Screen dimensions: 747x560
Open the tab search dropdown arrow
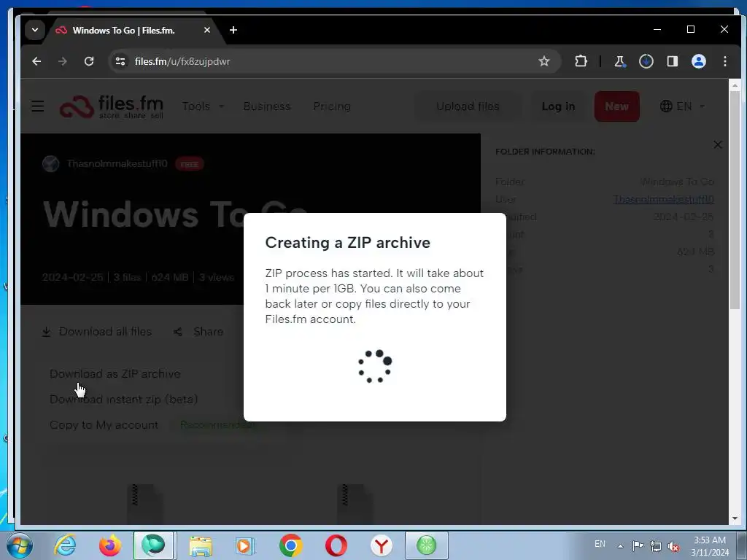coord(35,30)
